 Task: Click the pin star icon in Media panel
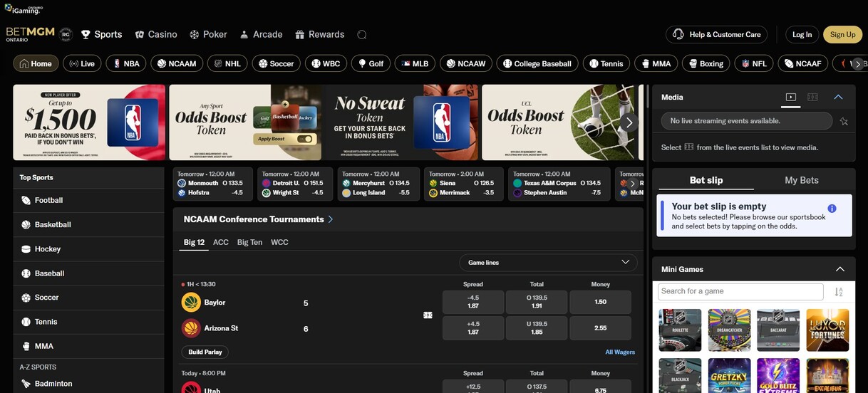[844, 122]
